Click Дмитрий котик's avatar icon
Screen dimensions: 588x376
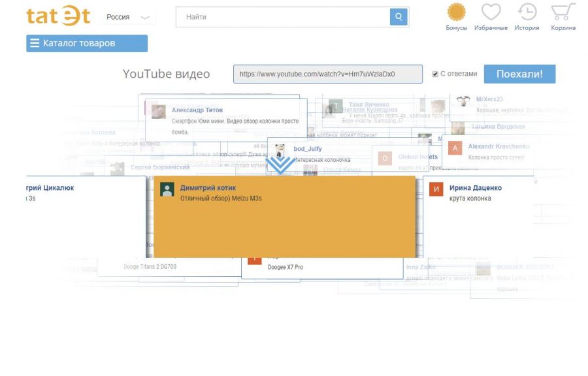tap(167, 190)
